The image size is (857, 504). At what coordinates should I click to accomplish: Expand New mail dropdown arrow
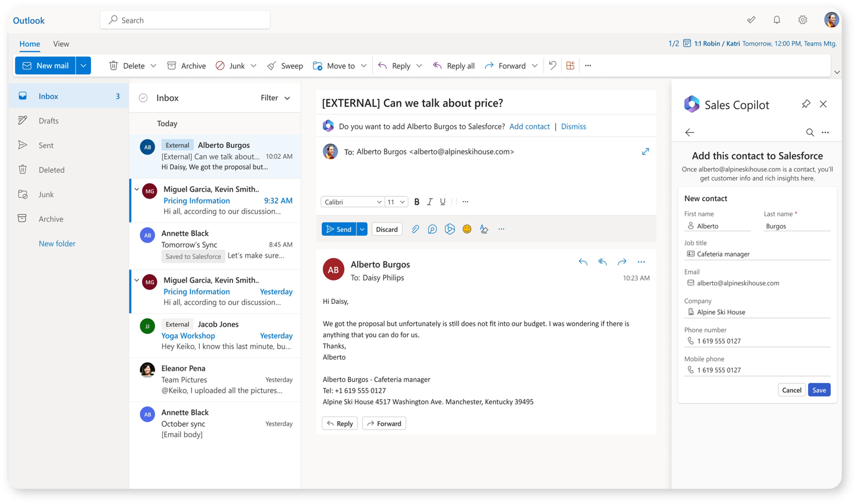pyautogui.click(x=83, y=66)
